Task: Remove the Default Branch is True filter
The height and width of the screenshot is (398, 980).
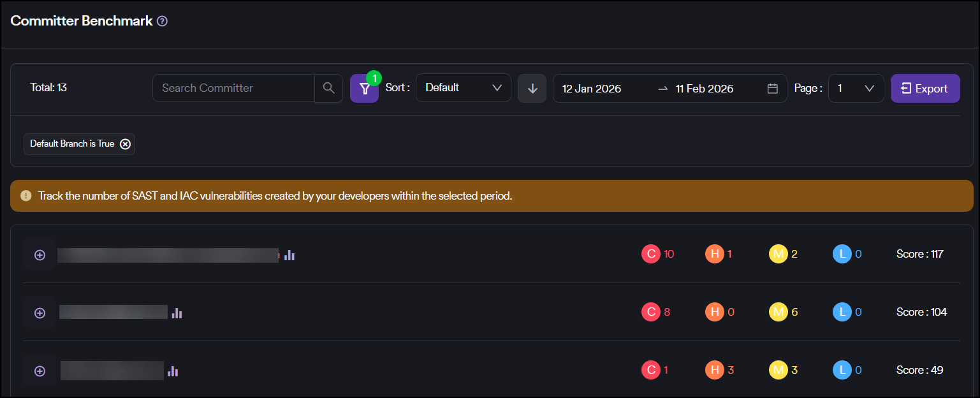Action: [x=126, y=144]
